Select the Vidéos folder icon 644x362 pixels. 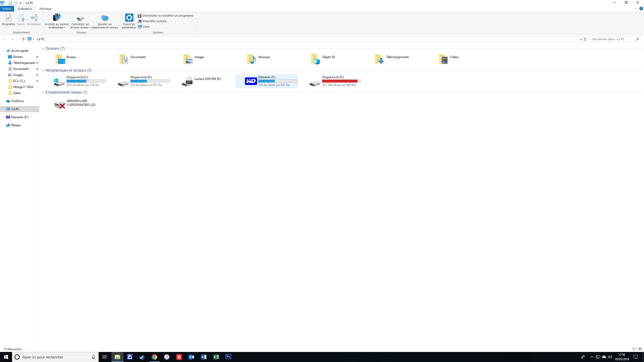coord(443,59)
